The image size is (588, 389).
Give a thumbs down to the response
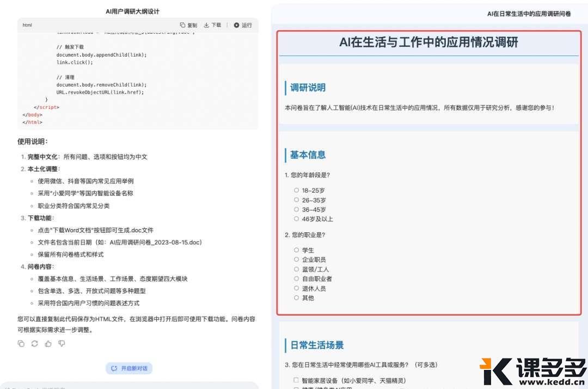pos(62,343)
